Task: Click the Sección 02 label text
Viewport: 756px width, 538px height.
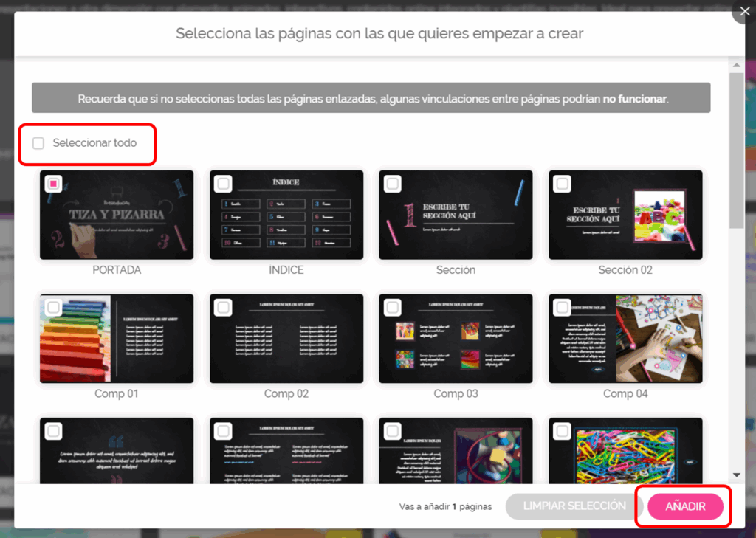Action: click(x=625, y=270)
